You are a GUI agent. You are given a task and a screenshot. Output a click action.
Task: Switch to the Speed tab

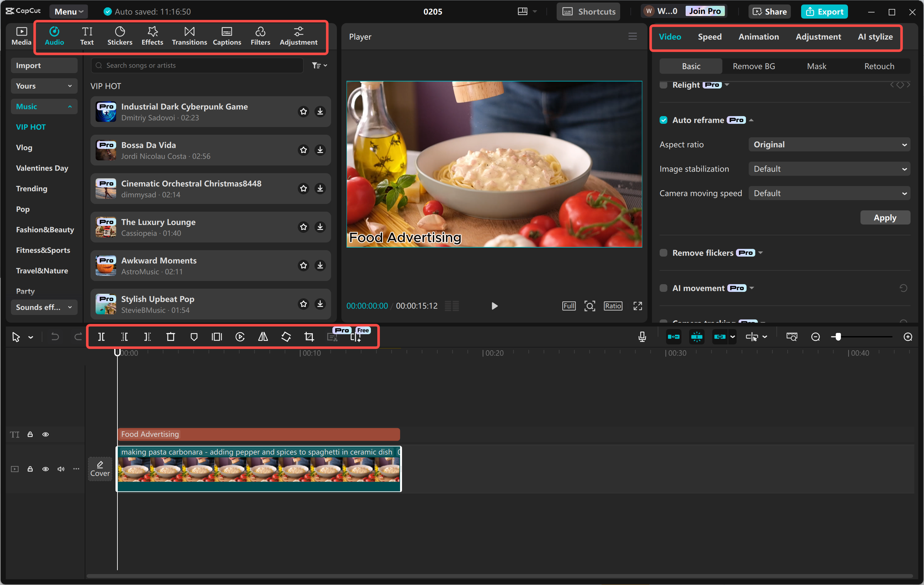709,37
